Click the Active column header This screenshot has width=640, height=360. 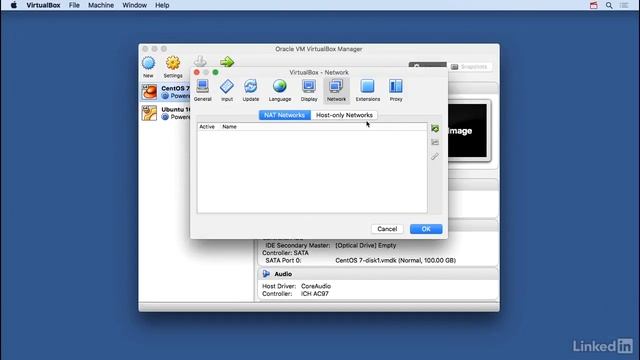tap(207, 127)
